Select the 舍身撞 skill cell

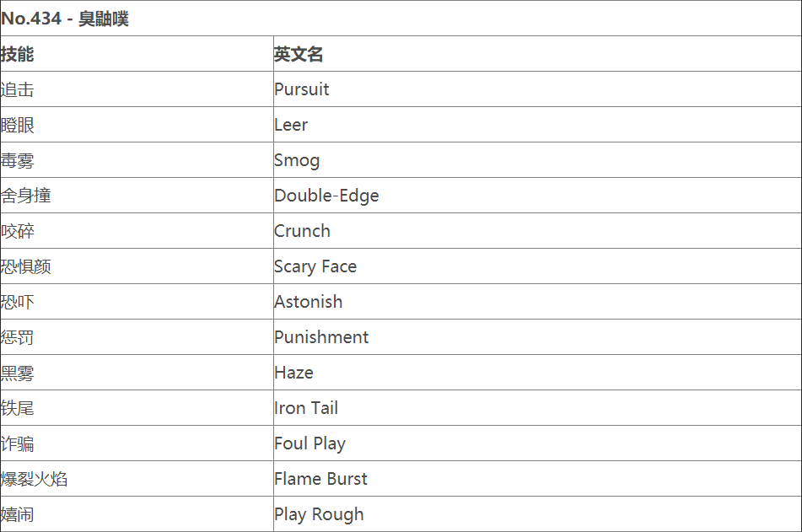point(26,196)
